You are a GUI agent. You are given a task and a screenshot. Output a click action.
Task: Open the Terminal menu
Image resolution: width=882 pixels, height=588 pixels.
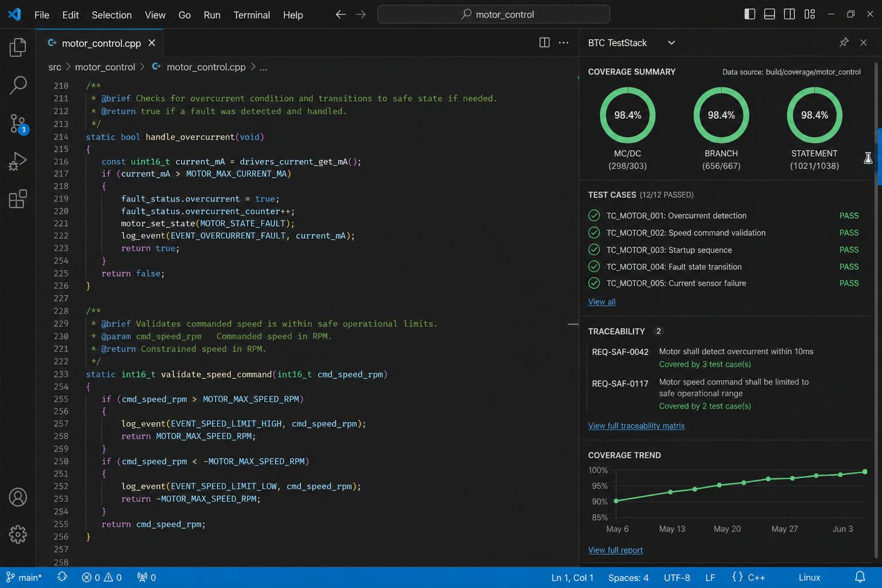pyautogui.click(x=252, y=15)
